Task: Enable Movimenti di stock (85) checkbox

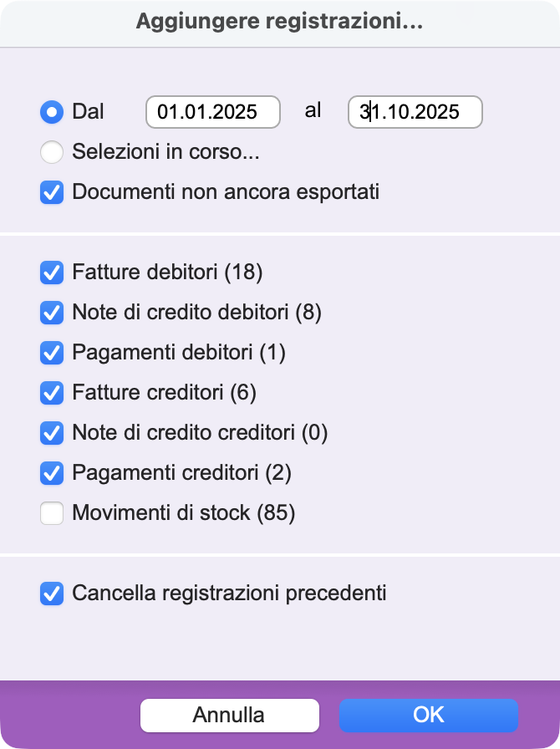Action: click(x=52, y=513)
